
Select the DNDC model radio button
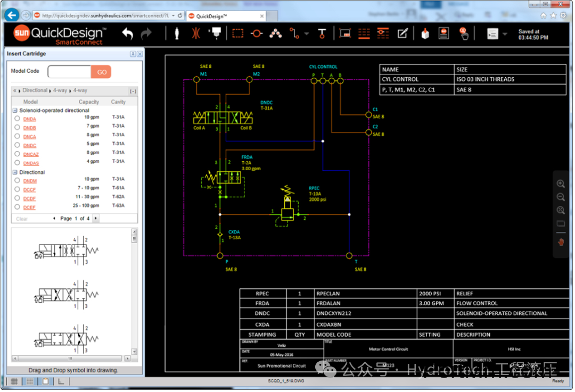click(x=18, y=145)
